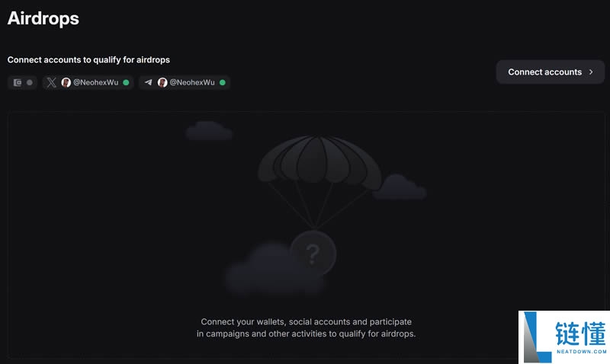610x364 pixels.
Task: Open the X account @NeohexWu chip
Action: tap(88, 82)
